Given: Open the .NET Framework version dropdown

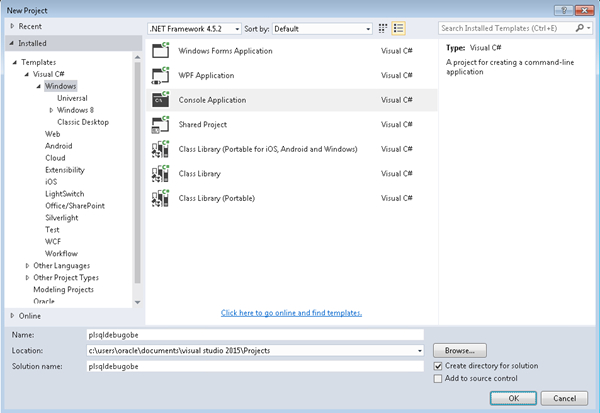Looking at the screenshot, I should pyautogui.click(x=194, y=29).
